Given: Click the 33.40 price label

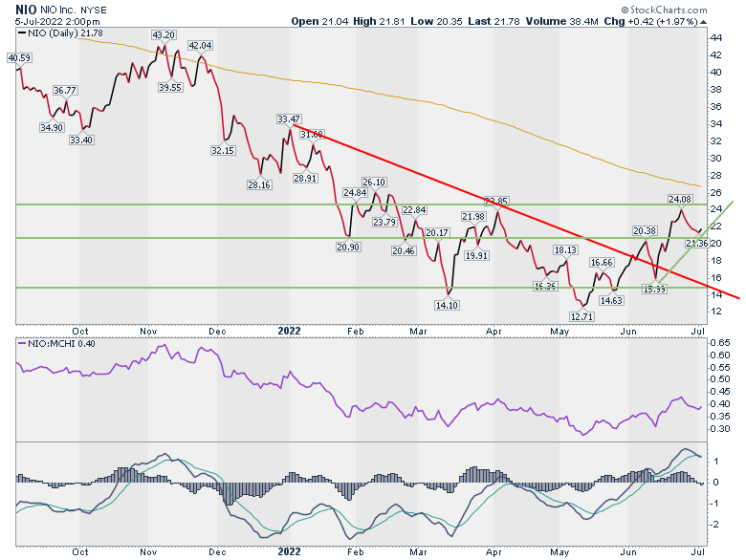Looking at the screenshot, I should [x=81, y=140].
